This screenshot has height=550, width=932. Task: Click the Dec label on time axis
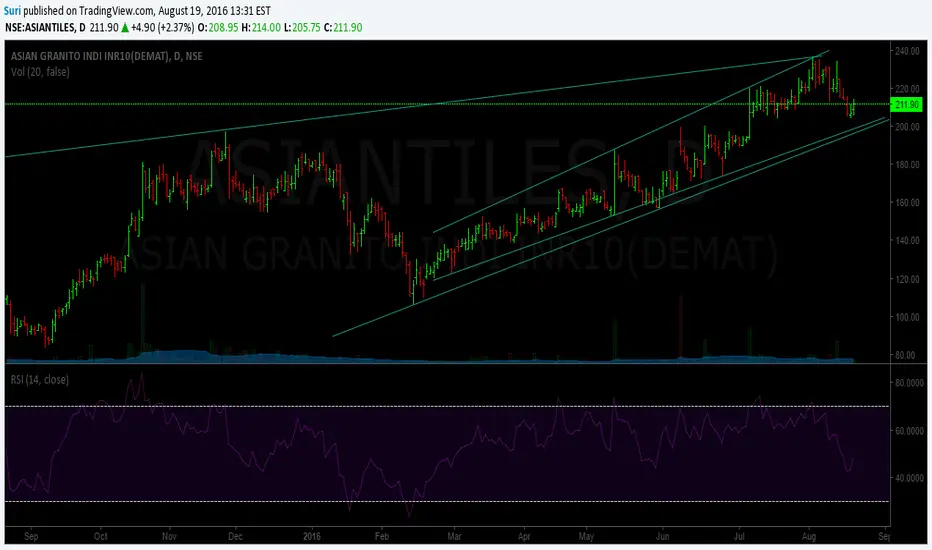coord(235,536)
